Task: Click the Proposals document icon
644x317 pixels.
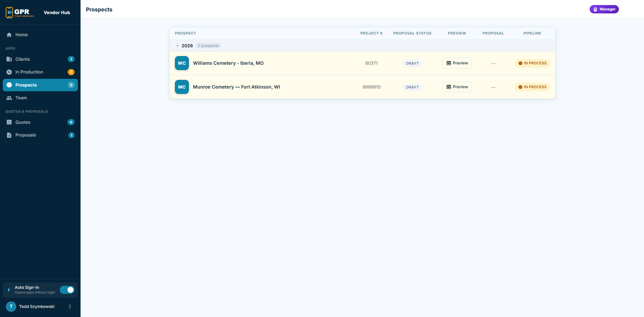Action: point(9,135)
